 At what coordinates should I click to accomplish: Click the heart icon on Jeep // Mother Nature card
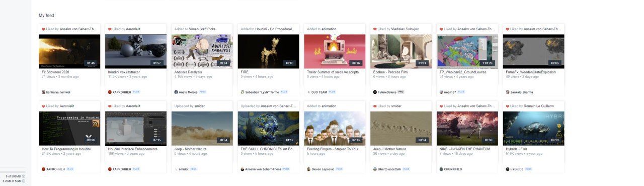click(x=375, y=106)
